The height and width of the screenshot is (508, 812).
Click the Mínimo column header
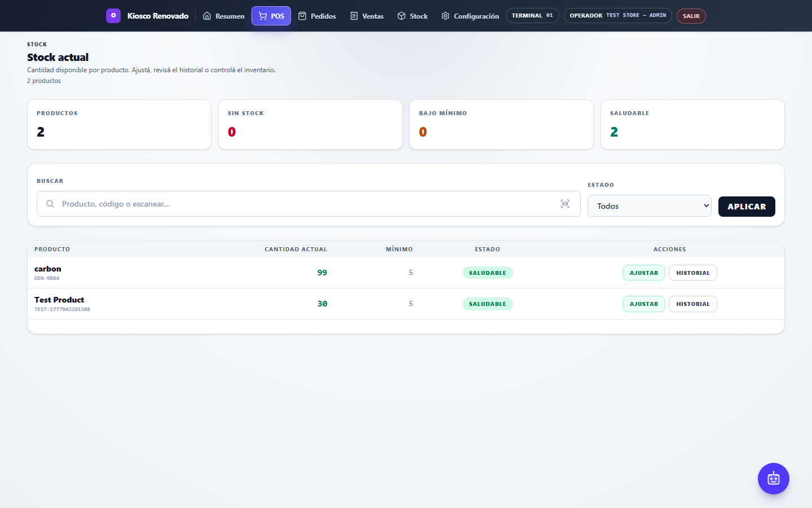pos(399,249)
